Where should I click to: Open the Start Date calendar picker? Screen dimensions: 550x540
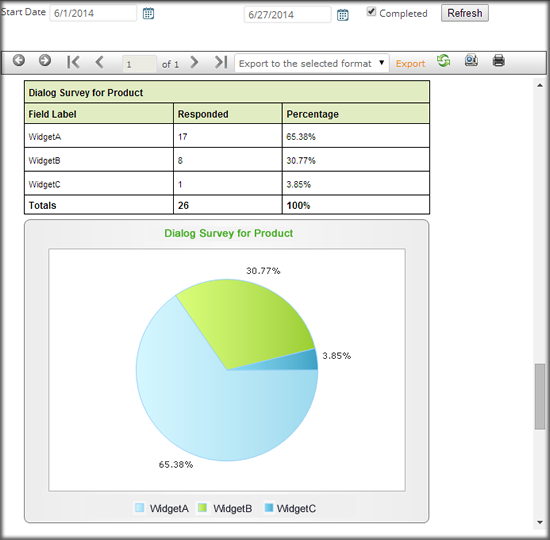[148, 13]
